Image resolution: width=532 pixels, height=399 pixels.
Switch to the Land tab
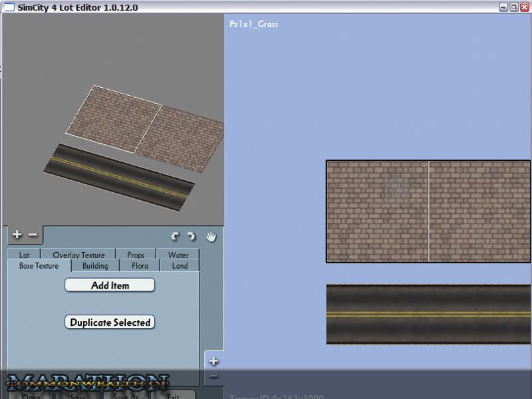tap(180, 265)
